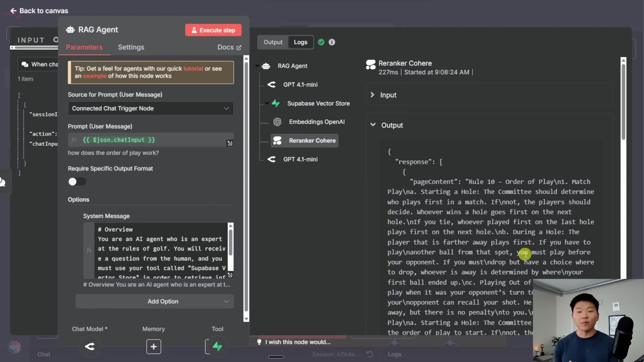Open Source for Prompt dropdown

[150, 108]
